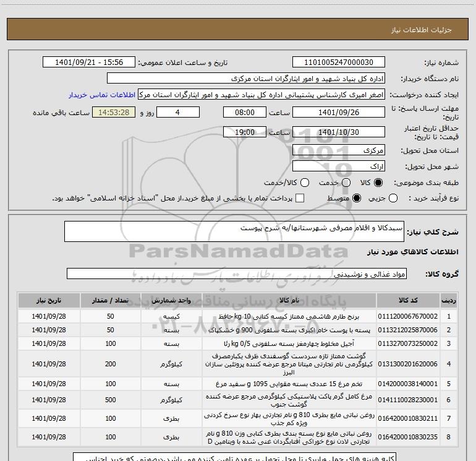Click product code 0164200010830235
The width and height of the screenshot is (476, 461).
pyautogui.click(x=408, y=437)
